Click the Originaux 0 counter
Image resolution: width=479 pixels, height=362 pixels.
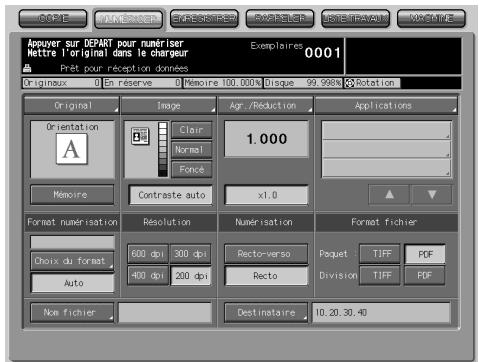(62, 83)
